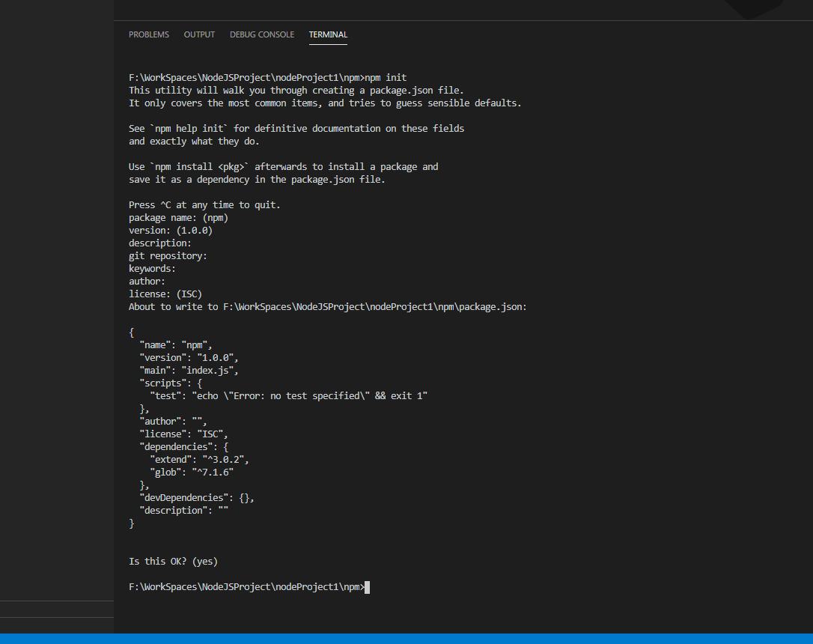This screenshot has height=644, width=813.
Task: Select the TERMINAL tab
Action: [328, 34]
